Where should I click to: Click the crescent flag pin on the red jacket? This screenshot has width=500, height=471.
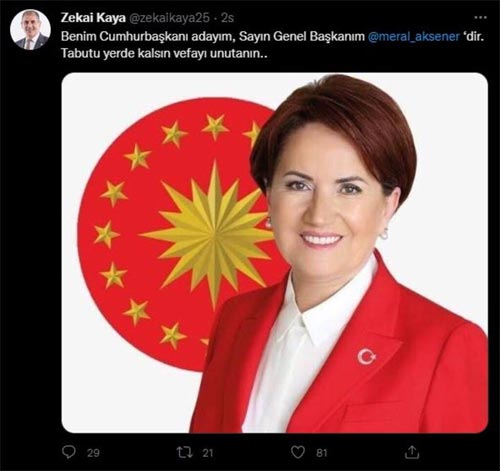tap(366, 356)
